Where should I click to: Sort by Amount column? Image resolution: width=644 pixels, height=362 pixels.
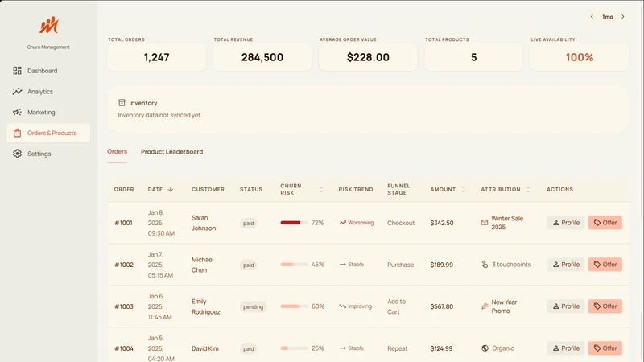(464, 189)
